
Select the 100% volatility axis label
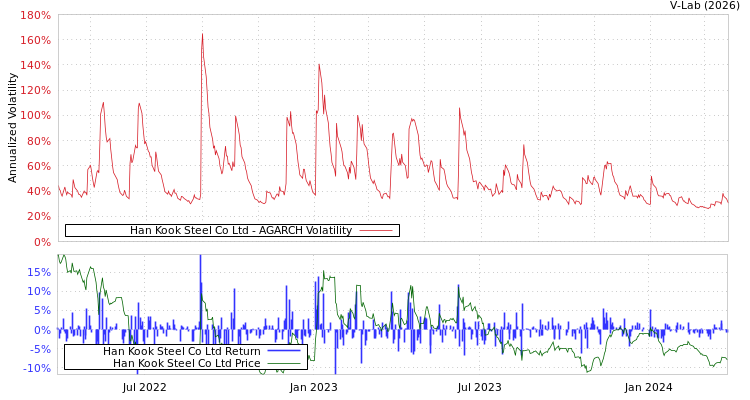click(x=35, y=116)
